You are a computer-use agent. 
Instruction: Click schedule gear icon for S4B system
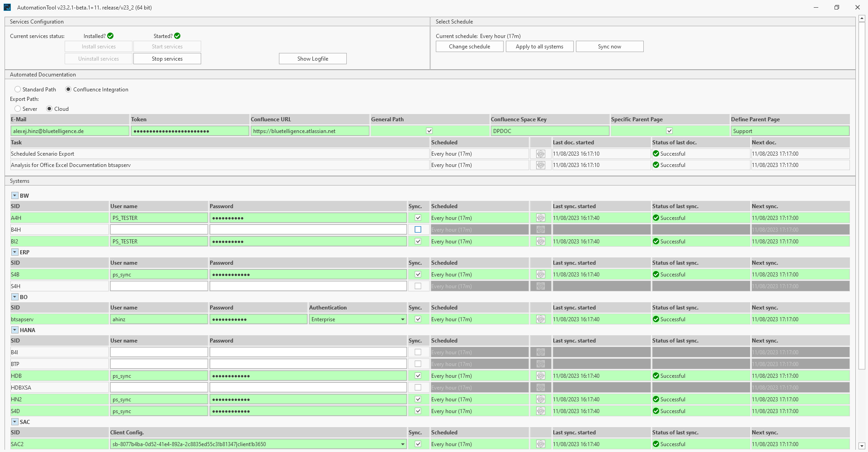coord(540,275)
